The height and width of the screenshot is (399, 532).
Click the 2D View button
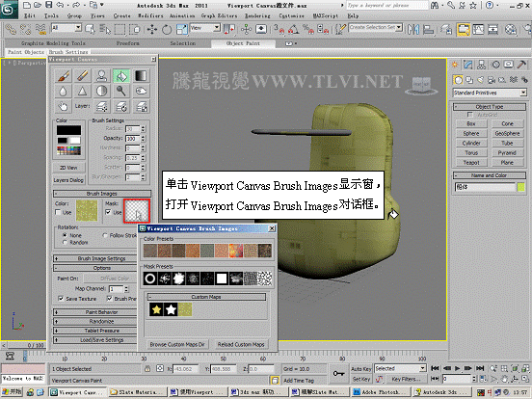pyautogui.click(x=68, y=168)
